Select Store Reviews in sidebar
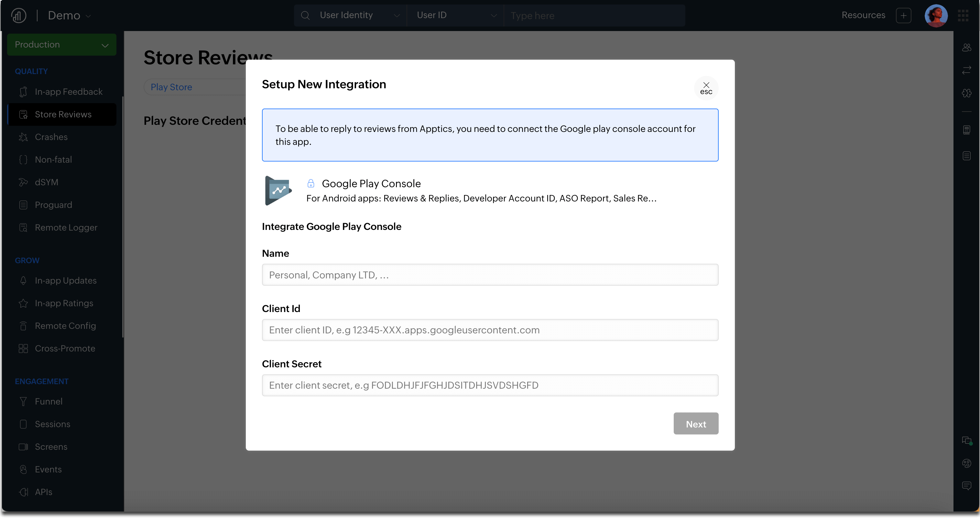980x518 pixels. tap(62, 114)
